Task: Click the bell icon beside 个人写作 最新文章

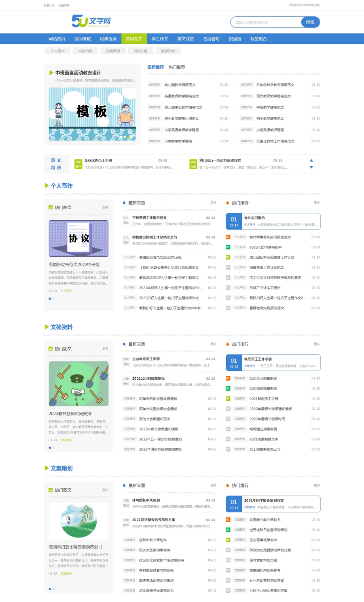Action: pyautogui.click(x=124, y=203)
